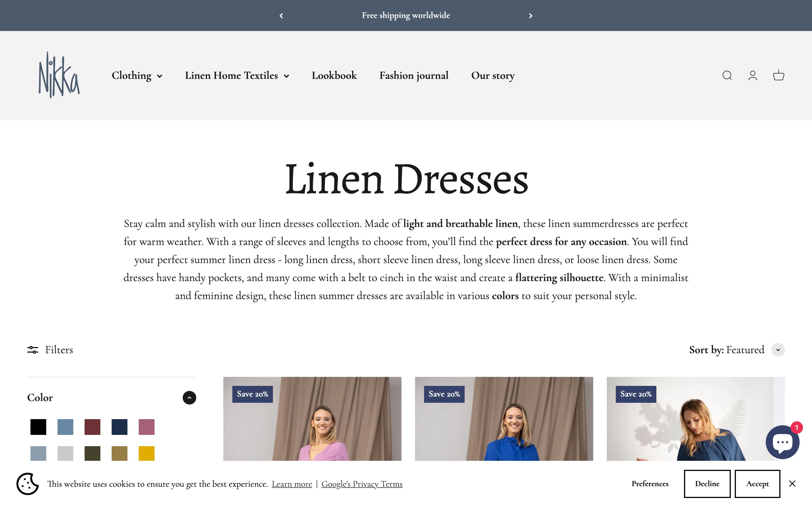Go to the Lookbook page

coord(334,76)
